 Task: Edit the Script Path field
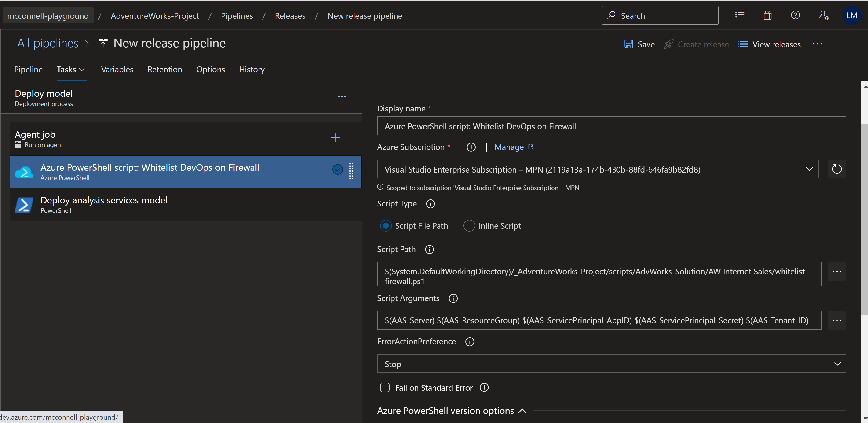(x=599, y=274)
